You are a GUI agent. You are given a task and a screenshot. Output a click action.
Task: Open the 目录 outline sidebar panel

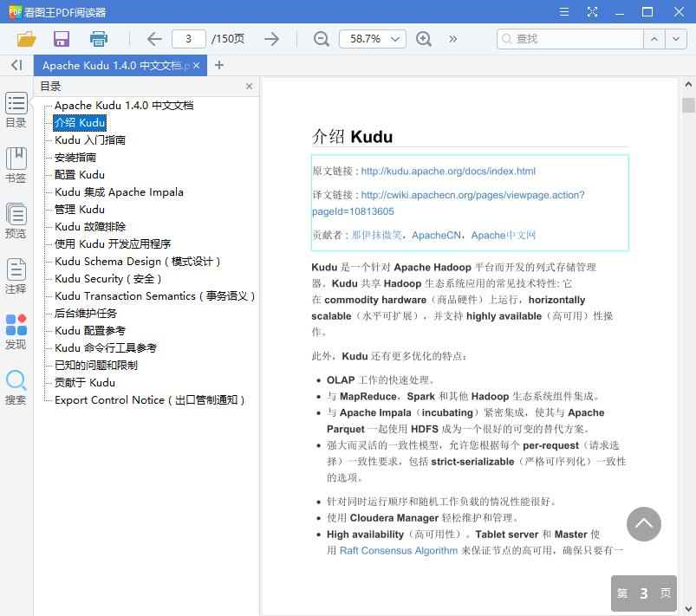click(x=16, y=110)
